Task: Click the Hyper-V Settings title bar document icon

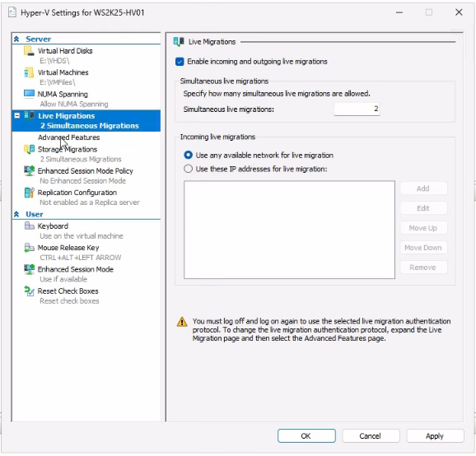Action: 12,12
